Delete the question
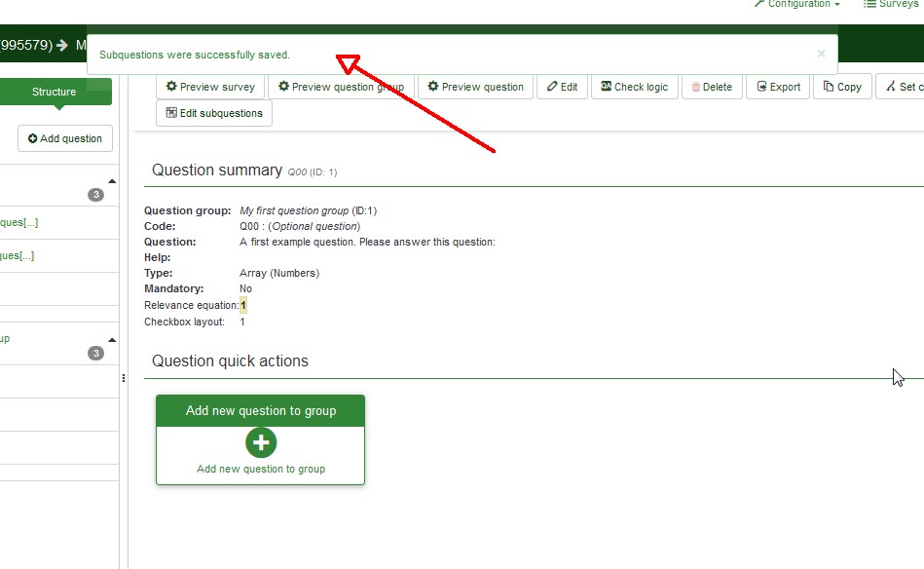 pos(712,87)
